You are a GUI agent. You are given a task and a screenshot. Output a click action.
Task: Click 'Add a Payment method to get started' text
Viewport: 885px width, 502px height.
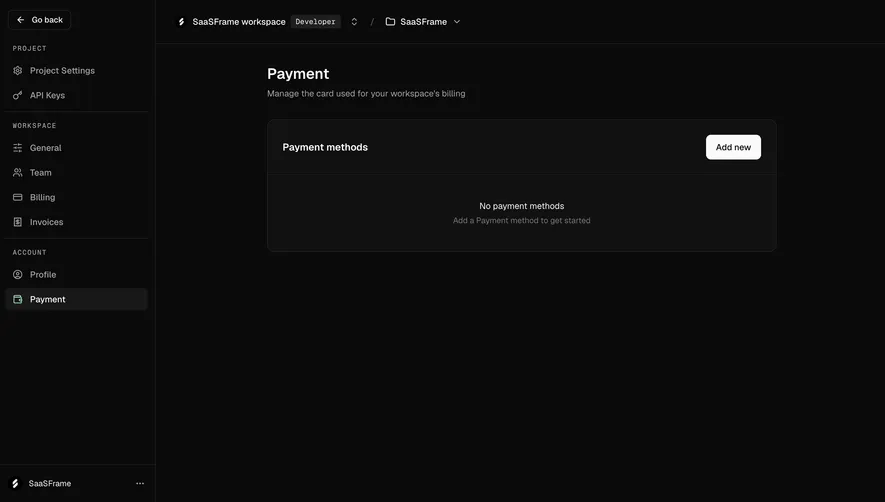(x=522, y=221)
